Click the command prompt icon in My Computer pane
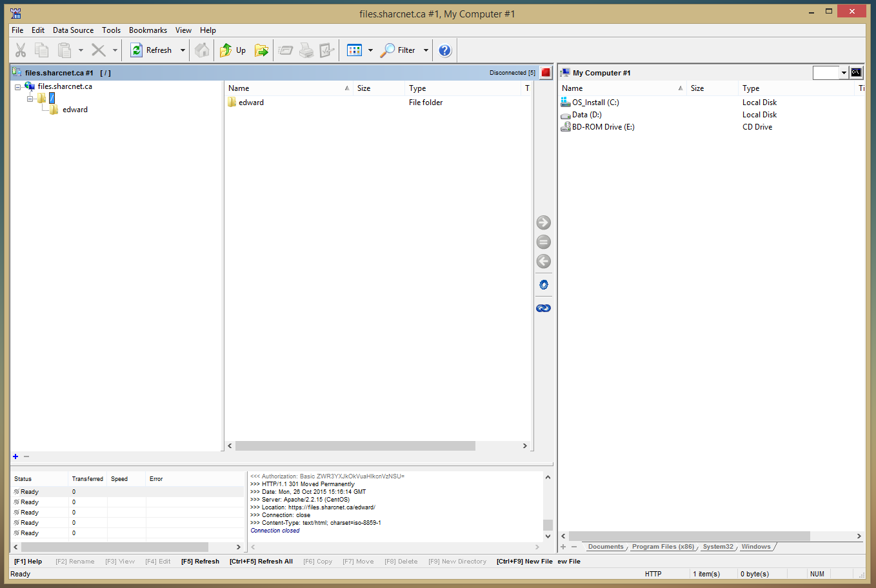 click(x=856, y=73)
